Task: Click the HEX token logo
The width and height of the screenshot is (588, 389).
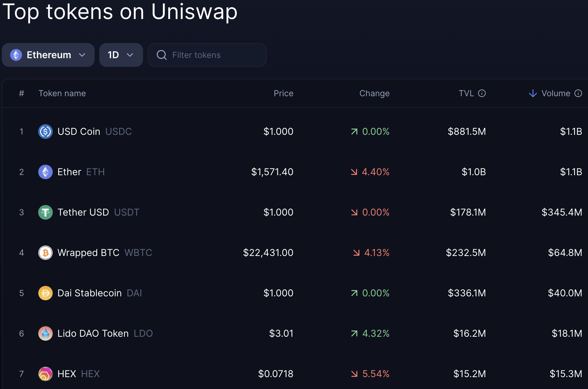Action: 45,374
